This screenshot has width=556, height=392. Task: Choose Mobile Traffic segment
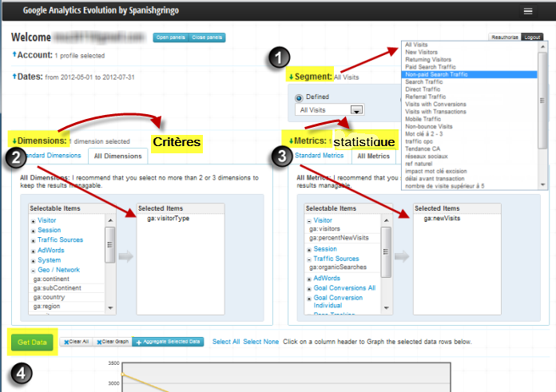tap(423, 119)
